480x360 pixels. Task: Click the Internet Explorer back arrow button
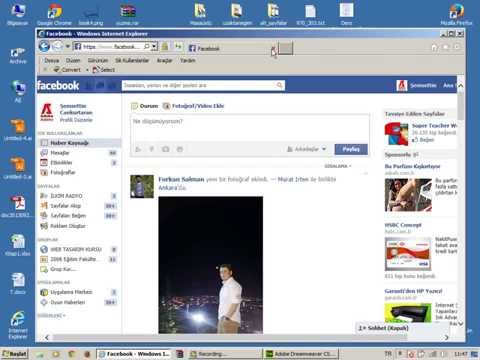pyautogui.click(x=44, y=46)
